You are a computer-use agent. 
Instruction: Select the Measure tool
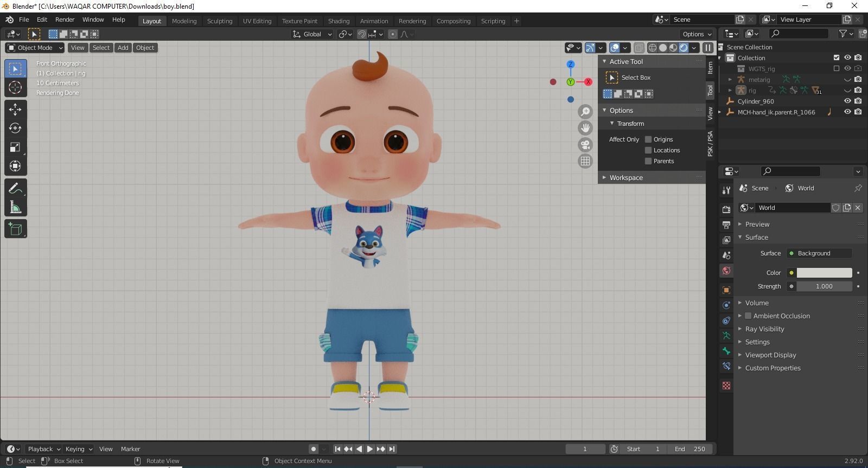[15, 208]
